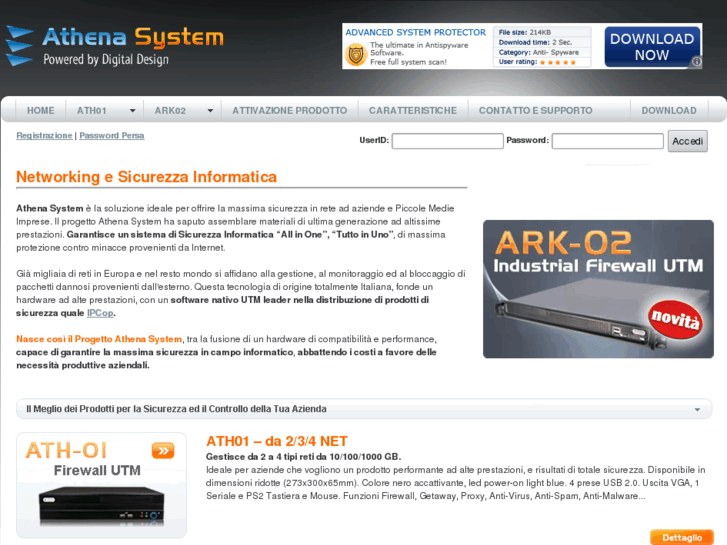Image resolution: width=727 pixels, height=545 pixels.
Task: Click the ADVANCED SYSTEM PROTECTOR ad title
Action: [415, 32]
